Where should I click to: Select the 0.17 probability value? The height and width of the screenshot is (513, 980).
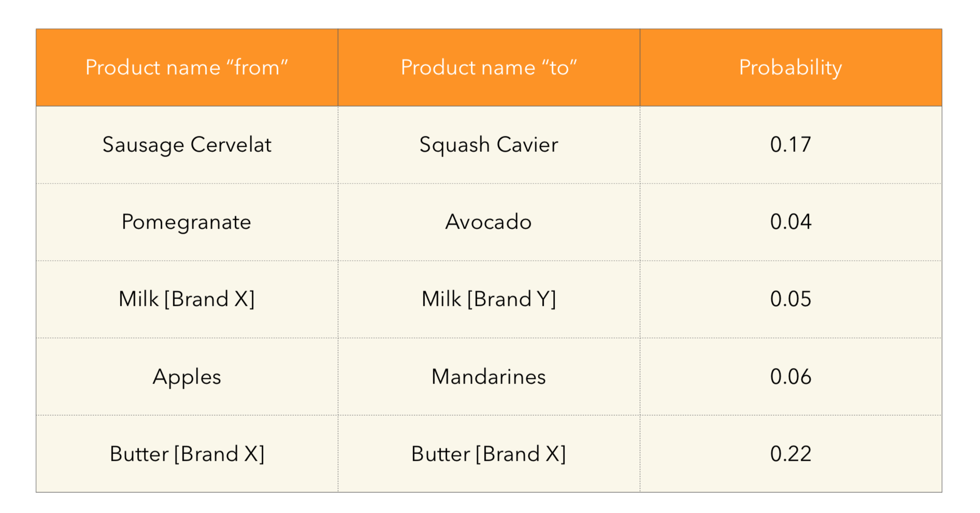tap(790, 145)
